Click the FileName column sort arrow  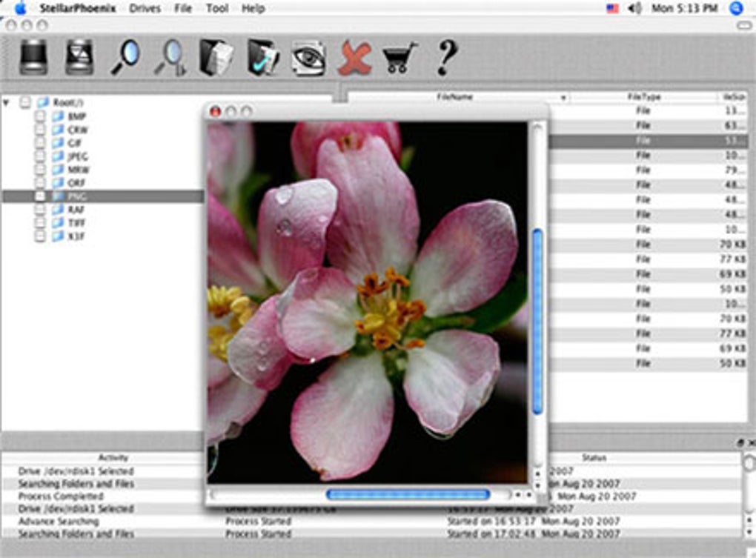563,98
